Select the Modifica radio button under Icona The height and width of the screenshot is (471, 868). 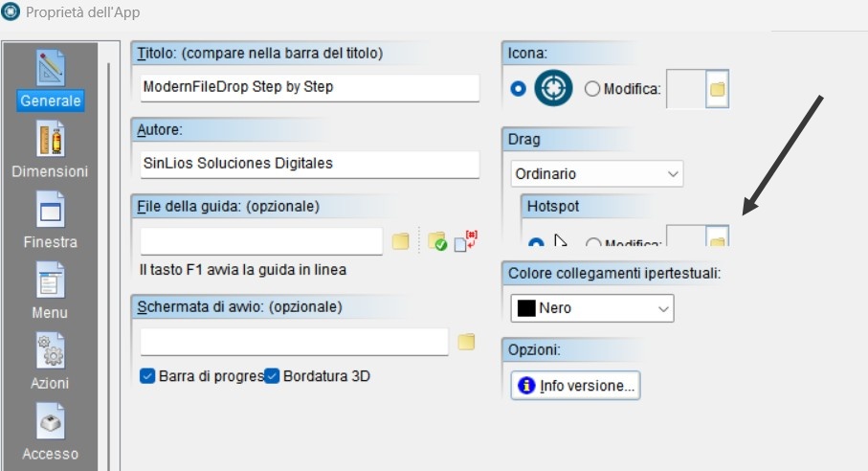pyautogui.click(x=591, y=89)
